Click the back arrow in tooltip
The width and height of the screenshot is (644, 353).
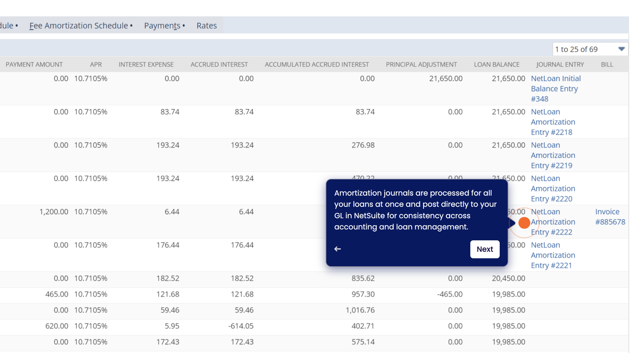[338, 249]
